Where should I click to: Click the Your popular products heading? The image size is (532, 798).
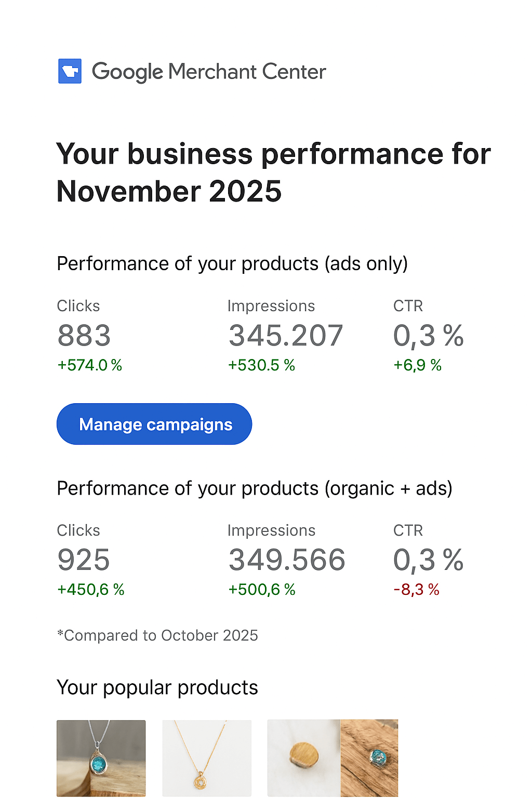(x=157, y=688)
